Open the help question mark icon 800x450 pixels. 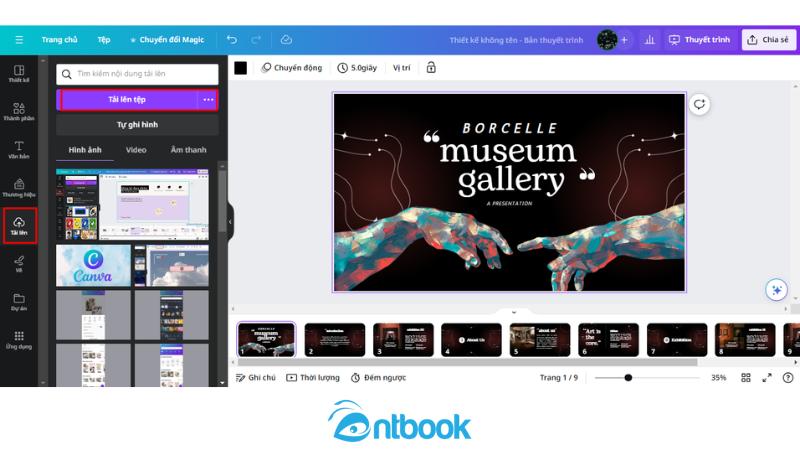(x=788, y=378)
